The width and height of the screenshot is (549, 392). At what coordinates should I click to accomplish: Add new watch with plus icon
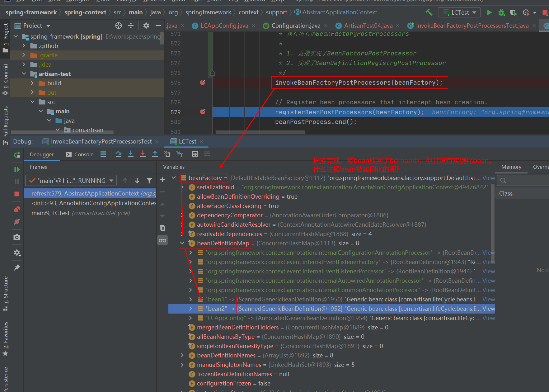162,180
